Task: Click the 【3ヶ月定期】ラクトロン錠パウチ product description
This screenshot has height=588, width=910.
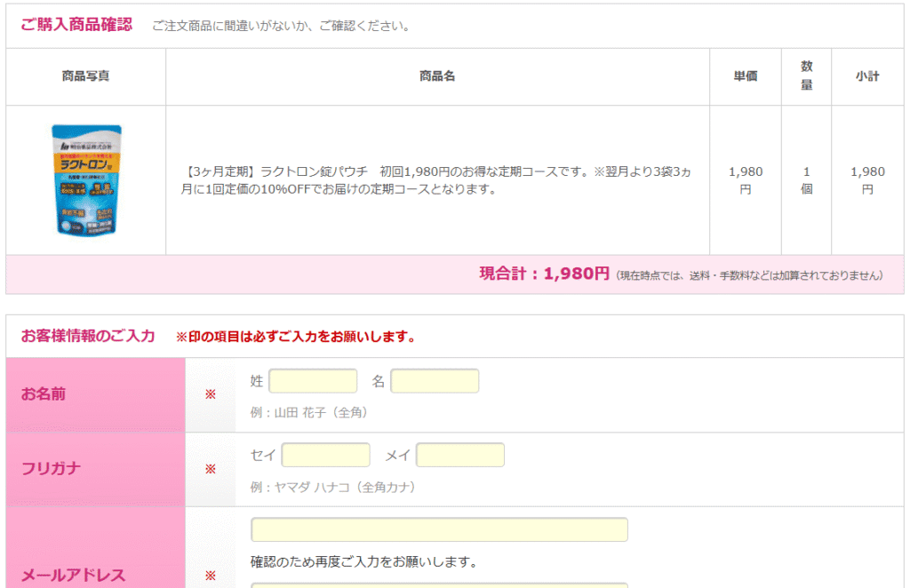Action: click(437, 180)
